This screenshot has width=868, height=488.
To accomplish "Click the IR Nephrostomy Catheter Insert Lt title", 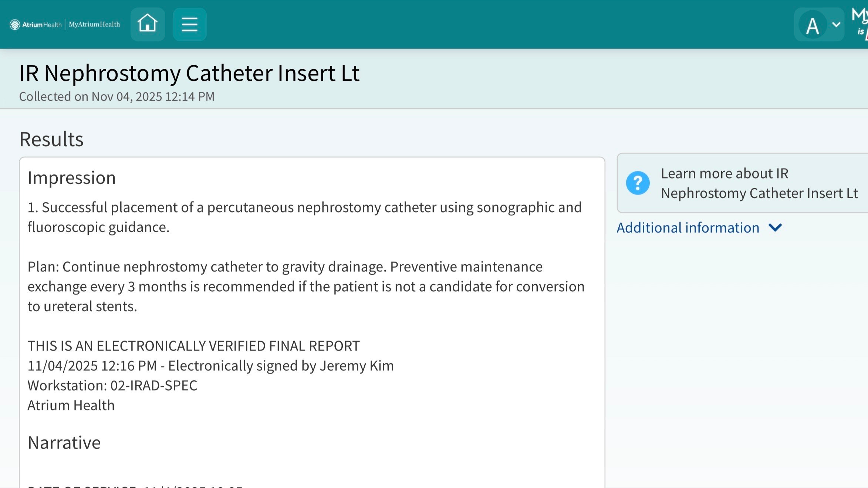I will pyautogui.click(x=189, y=73).
